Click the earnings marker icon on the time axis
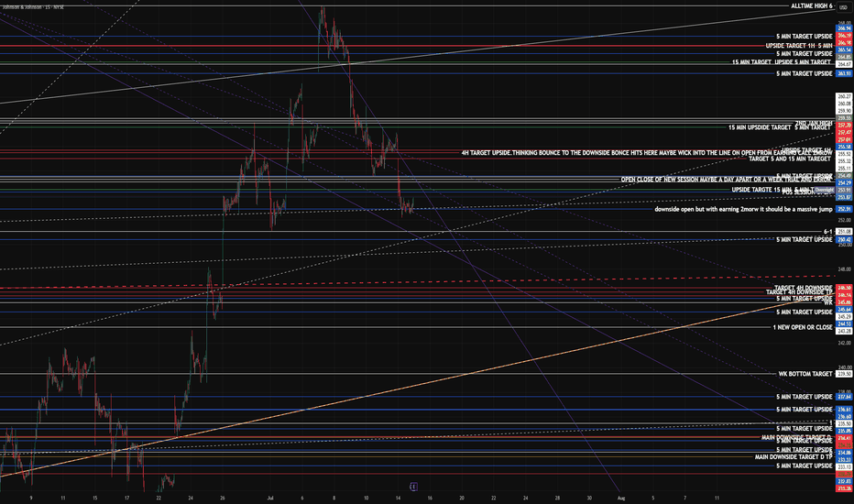854x504 pixels. point(413,487)
